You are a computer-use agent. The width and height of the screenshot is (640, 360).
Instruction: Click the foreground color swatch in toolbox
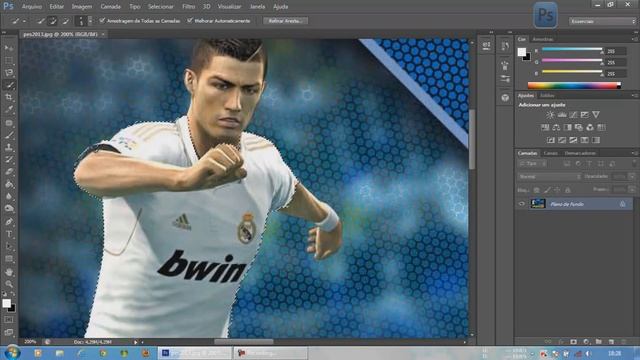point(6,303)
